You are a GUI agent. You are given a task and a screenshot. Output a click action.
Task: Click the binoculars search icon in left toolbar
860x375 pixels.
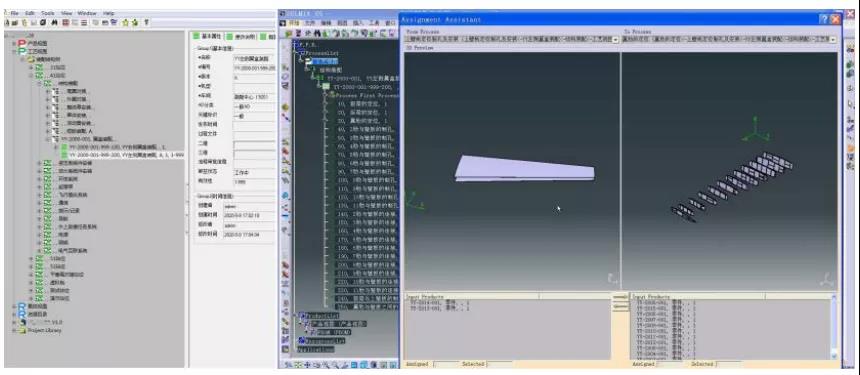(54, 22)
